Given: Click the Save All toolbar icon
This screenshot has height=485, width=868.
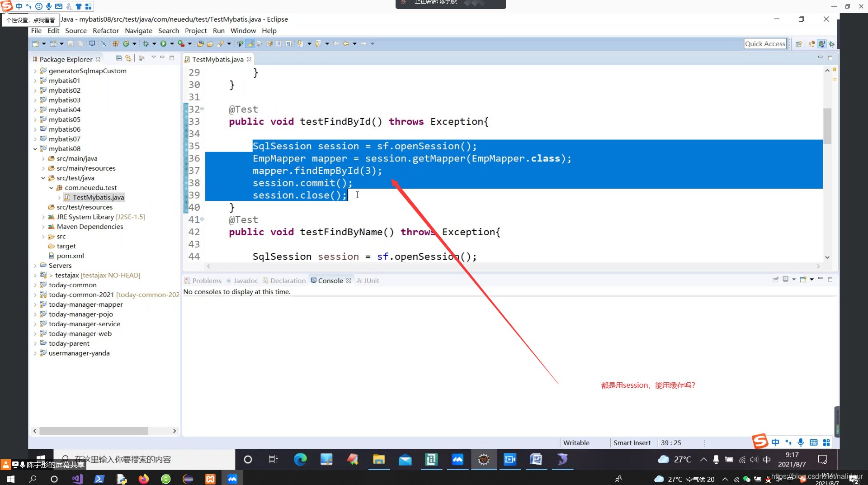Looking at the screenshot, I should click(x=80, y=44).
